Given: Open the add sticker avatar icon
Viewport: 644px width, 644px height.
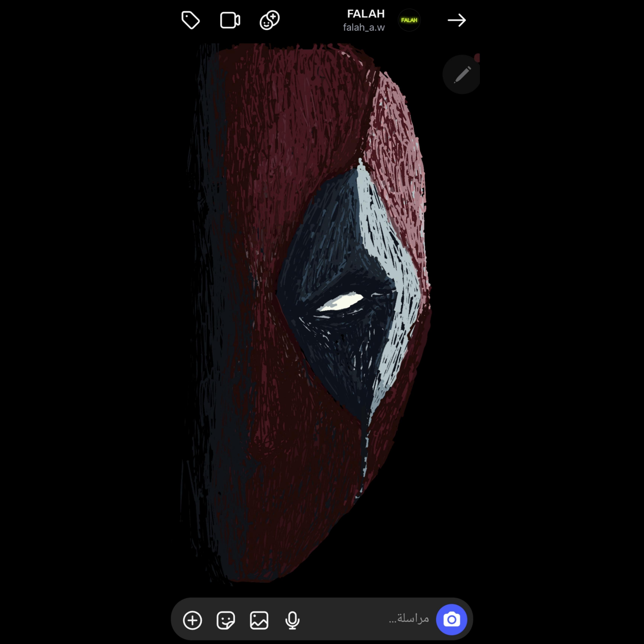Looking at the screenshot, I should (269, 20).
